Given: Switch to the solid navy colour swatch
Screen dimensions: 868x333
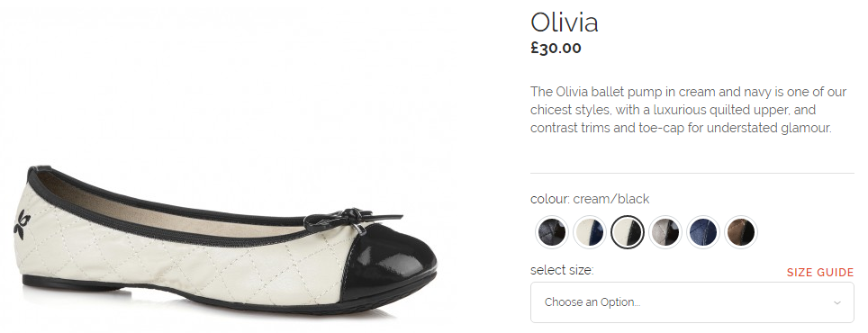Looking at the screenshot, I should pyautogui.click(x=703, y=232).
